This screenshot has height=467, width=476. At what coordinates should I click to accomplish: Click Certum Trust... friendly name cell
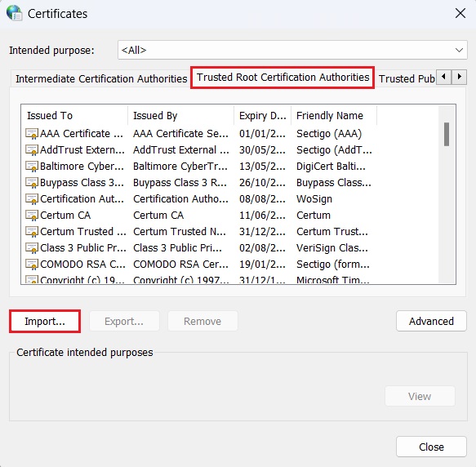click(x=332, y=232)
